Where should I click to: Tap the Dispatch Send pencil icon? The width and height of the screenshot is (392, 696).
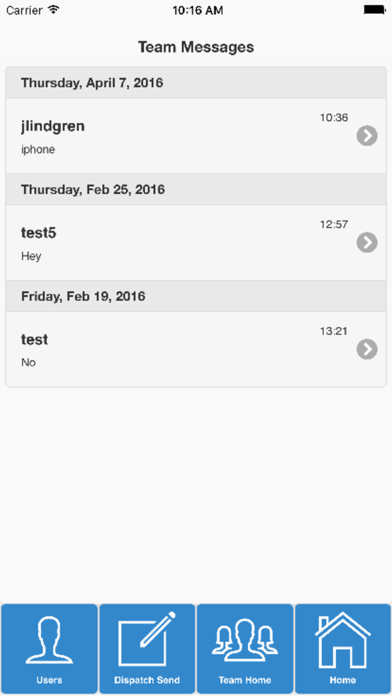tap(147, 639)
